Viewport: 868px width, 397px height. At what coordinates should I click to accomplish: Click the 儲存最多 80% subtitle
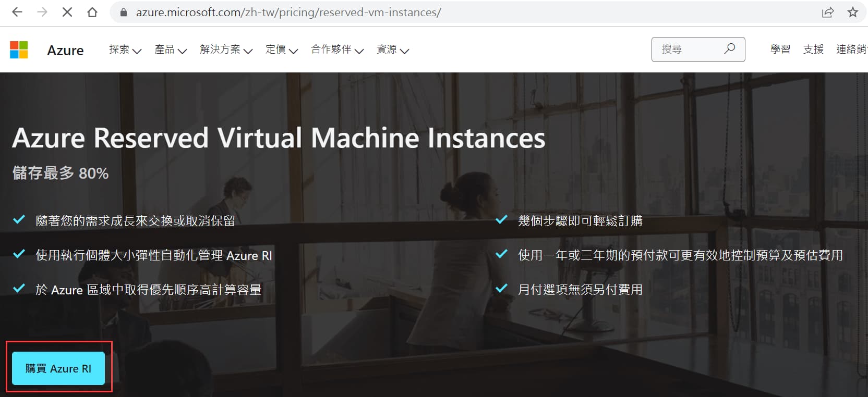click(61, 173)
